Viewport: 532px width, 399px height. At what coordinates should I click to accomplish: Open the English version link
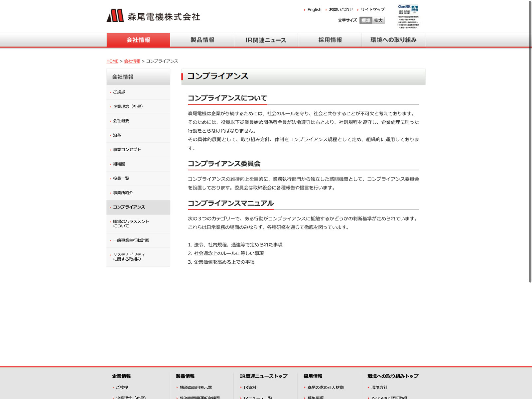pos(314,10)
